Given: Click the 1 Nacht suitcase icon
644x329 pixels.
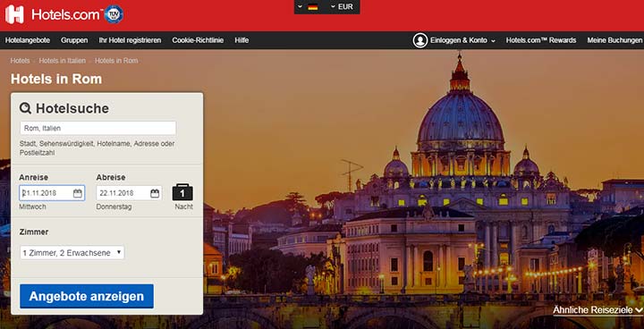Looking at the screenshot, I should click(182, 192).
